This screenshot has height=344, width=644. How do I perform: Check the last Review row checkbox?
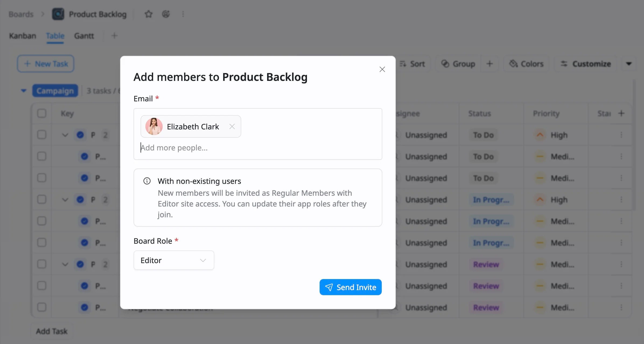click(x=42, y=307)
